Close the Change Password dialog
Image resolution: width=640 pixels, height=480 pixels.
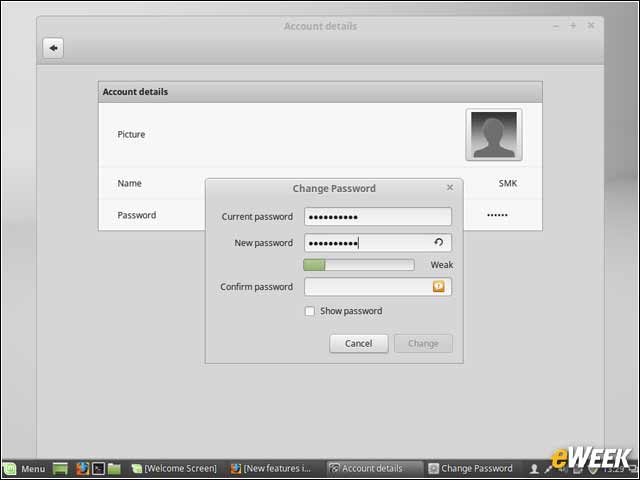coord(450,187)
